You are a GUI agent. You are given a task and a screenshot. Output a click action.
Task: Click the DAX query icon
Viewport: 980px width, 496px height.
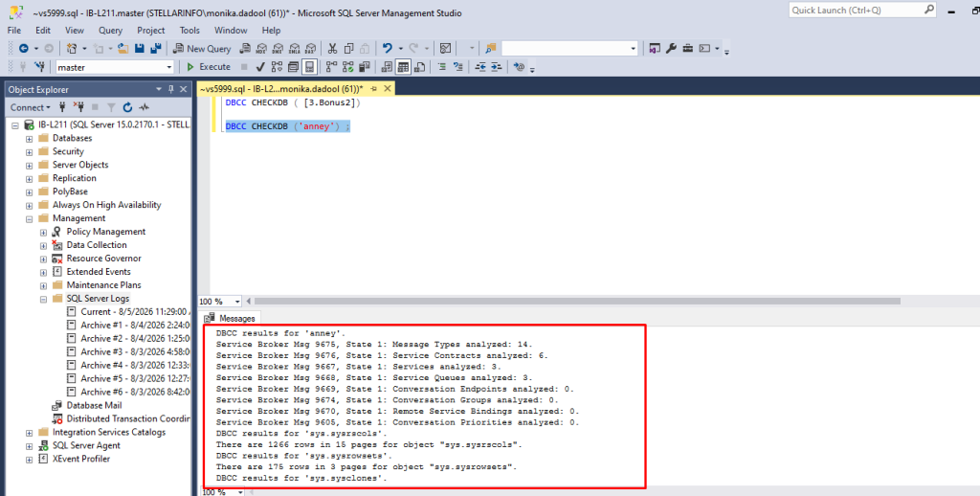coord(310,48)
